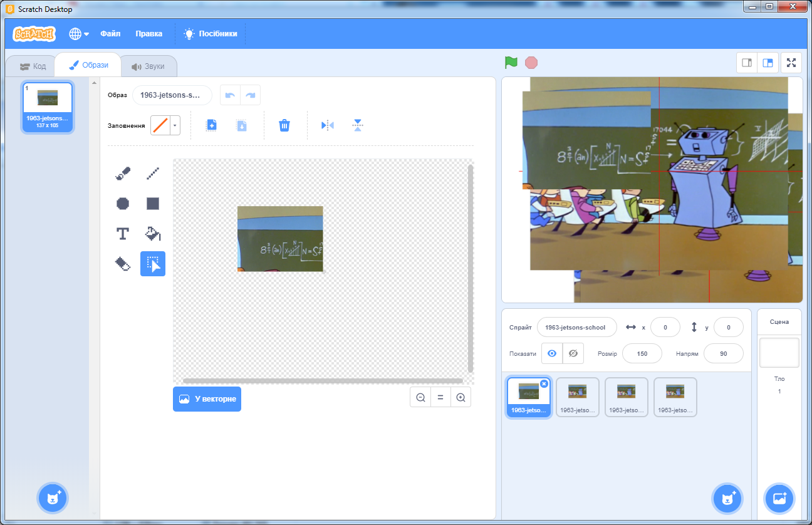This screenshot has height=525, width=812.
Task: Click the green flag to run
Action: pos(511,63)
